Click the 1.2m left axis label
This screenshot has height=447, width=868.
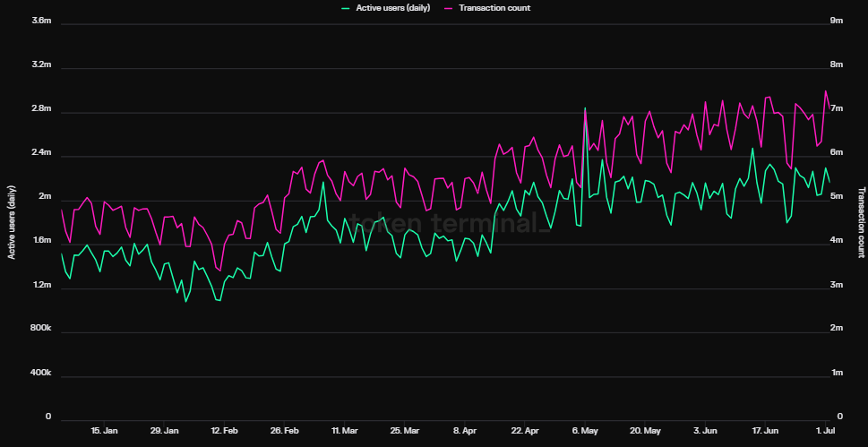42,285
